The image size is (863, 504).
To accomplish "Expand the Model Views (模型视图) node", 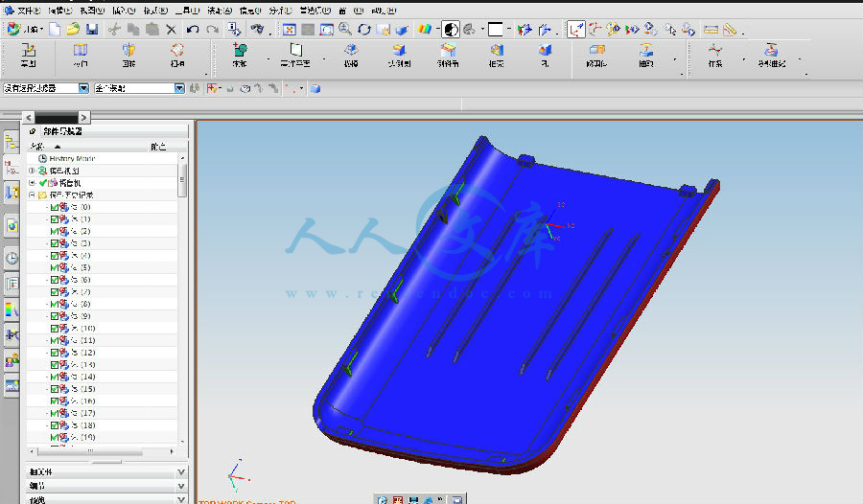I will coord(32,171).
